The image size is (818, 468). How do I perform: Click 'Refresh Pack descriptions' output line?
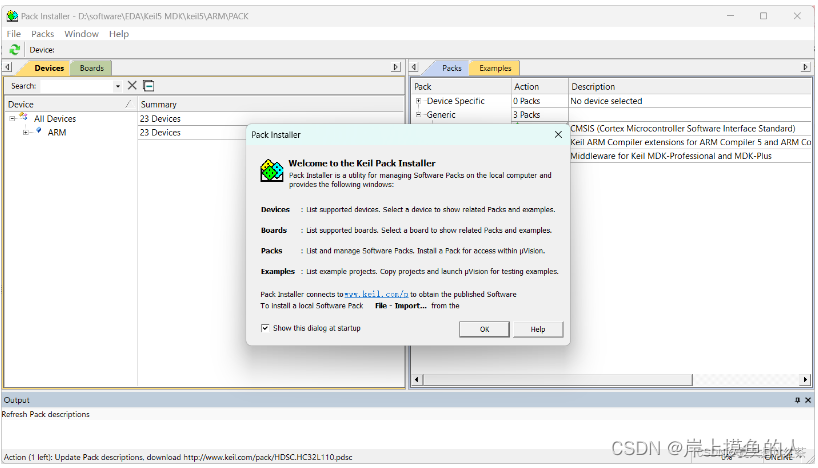[x=45, y=414]
